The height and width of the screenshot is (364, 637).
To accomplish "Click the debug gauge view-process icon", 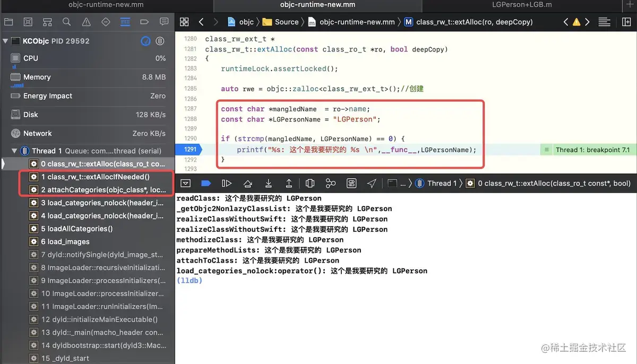I will (146, 41).
